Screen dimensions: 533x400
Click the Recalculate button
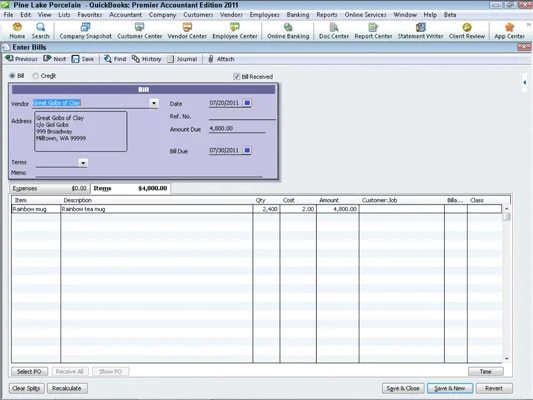click(67, 388)
